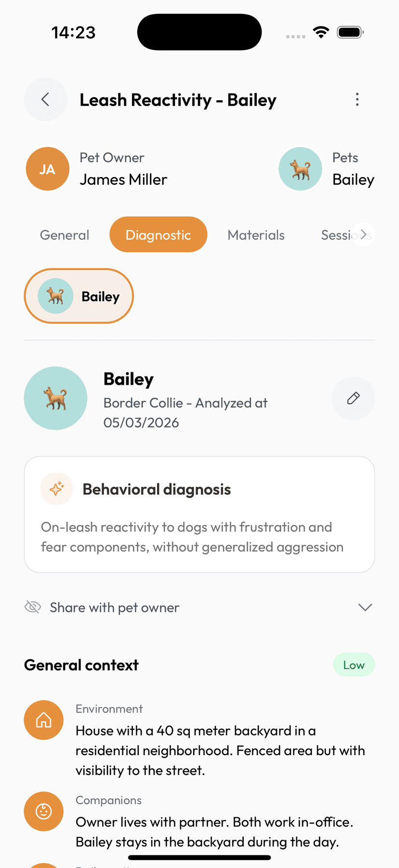Image resolution: width=399 pixels, height=868 pixels.
Task: Tap the Low severity badge
Action: coord(354,665)
